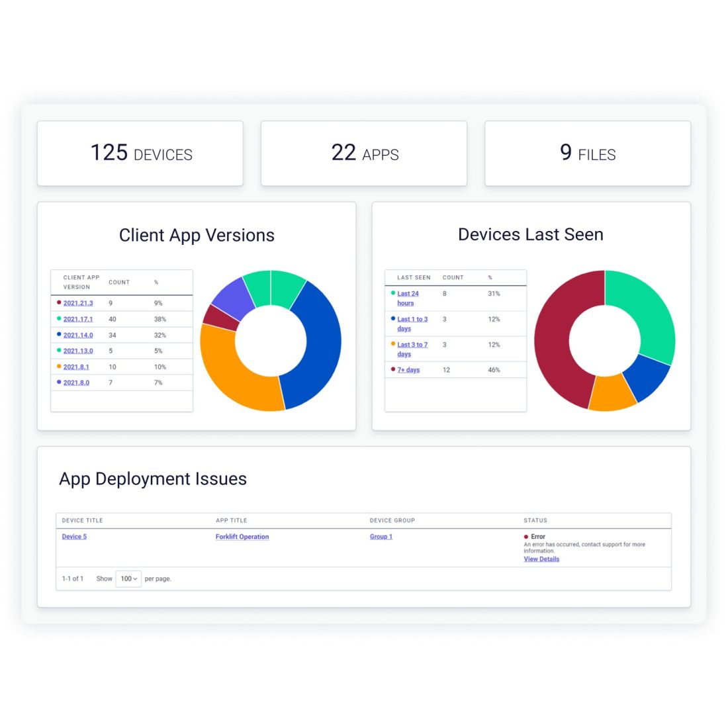Select version 2021.14.0 in the table
Viewport: 728px width, 728px height.
tap(78, 335)
